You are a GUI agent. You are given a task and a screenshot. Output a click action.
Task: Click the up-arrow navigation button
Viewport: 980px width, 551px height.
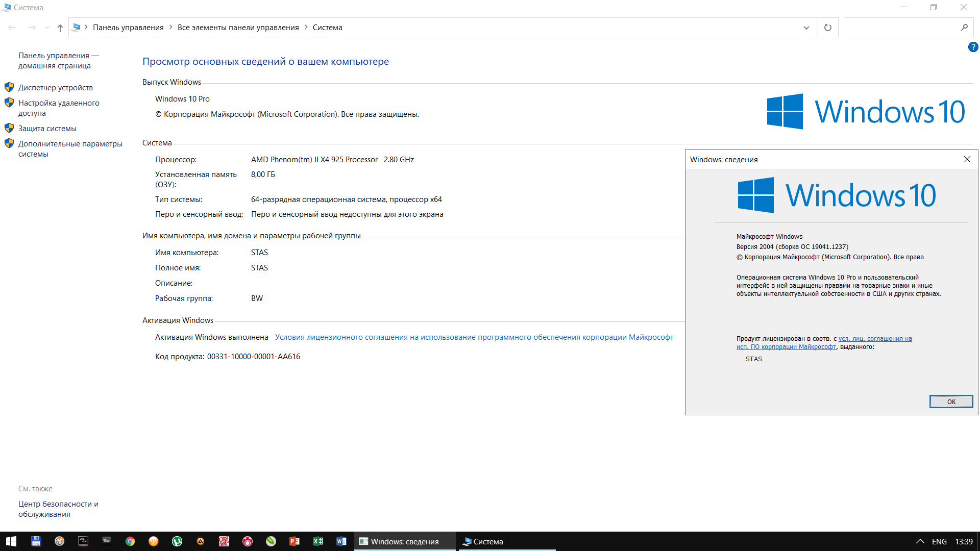pyautogui.click(x=60, y=28)
